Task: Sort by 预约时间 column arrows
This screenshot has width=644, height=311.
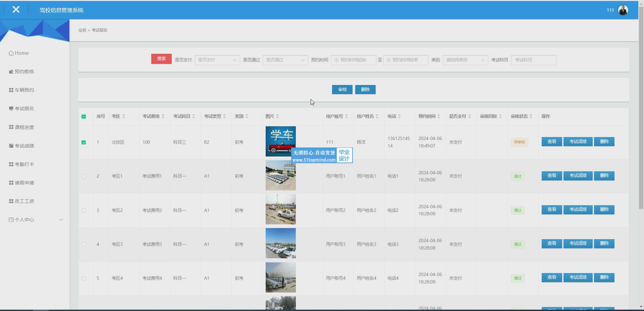Action: pyautogui.click(x=439, y=116)
